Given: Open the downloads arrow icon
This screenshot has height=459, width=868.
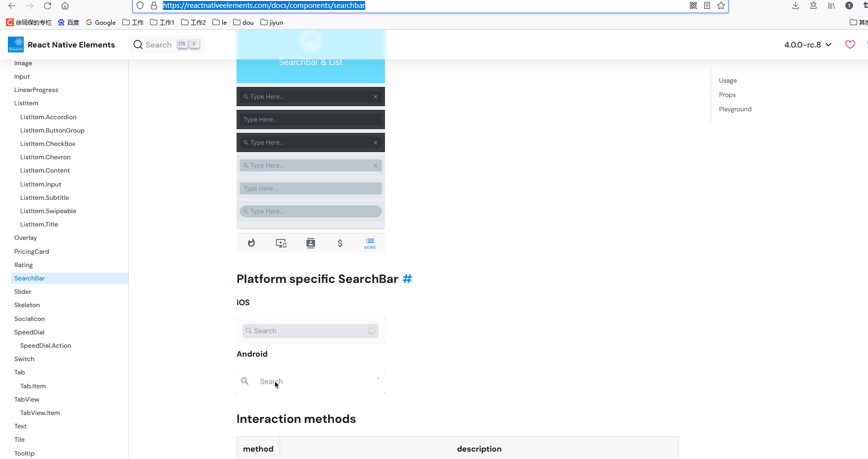Looking at the screenshot, I should point(796,5).
